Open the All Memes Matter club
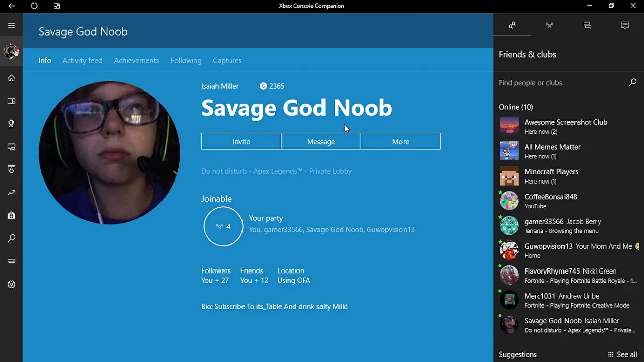The width and height of the screenshot is (644, 362). (x=569, y=151)
